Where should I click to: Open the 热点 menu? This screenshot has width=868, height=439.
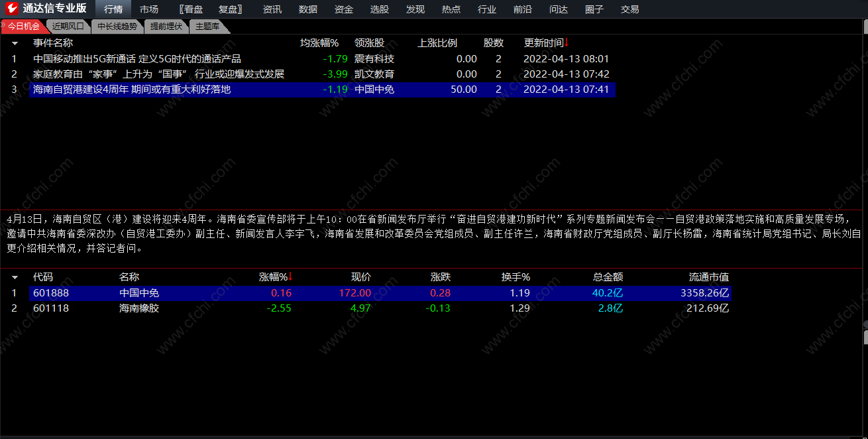pyautogui.click(x=451, y=9)
